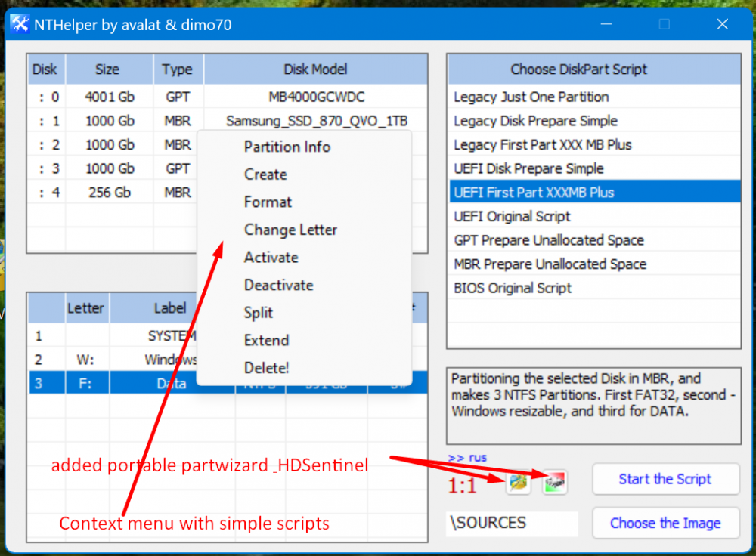Viewport: 756px width, 556px height.
Task: Choose Delete! from context menu
Action: [266, 368]
